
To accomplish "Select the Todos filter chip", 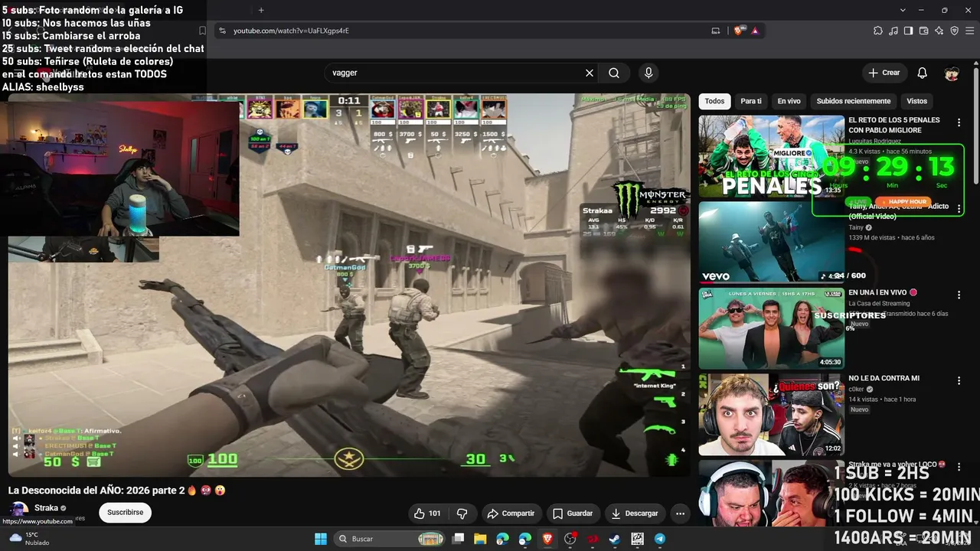I will pyautogui.click(x=714, y=101).
